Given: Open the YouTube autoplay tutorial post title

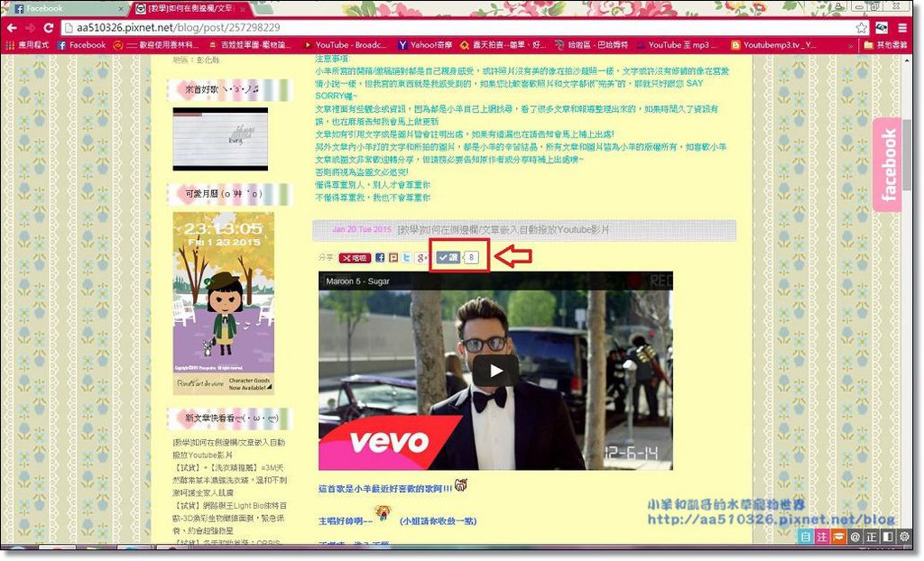Looking at the screenshot, I should pyautogui.click(x=504, y=230).
